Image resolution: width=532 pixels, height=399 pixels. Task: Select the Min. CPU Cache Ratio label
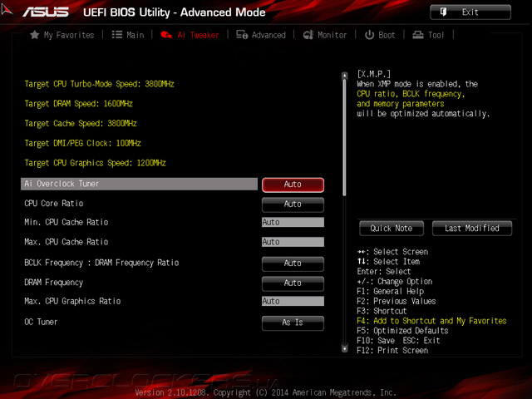(66, 222)
